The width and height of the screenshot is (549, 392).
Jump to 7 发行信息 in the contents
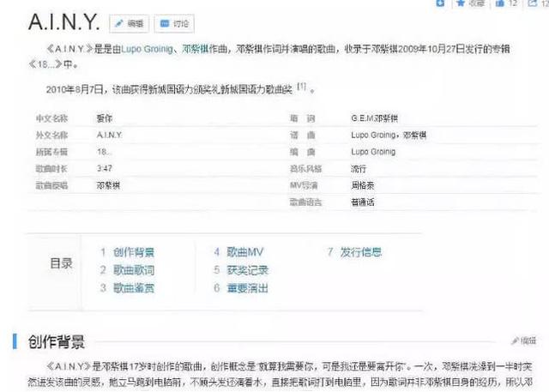(x=354, y=252)
